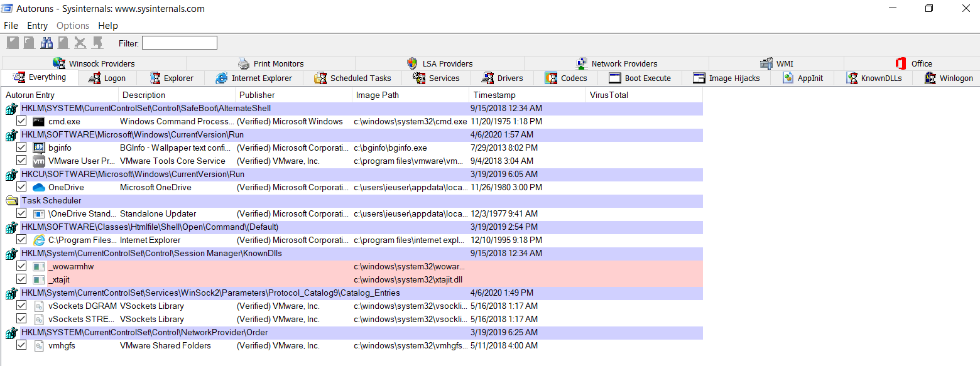This screenshot has width=980, height=366.
Task: Switch to the WMI tab
Action: [776, 63]
